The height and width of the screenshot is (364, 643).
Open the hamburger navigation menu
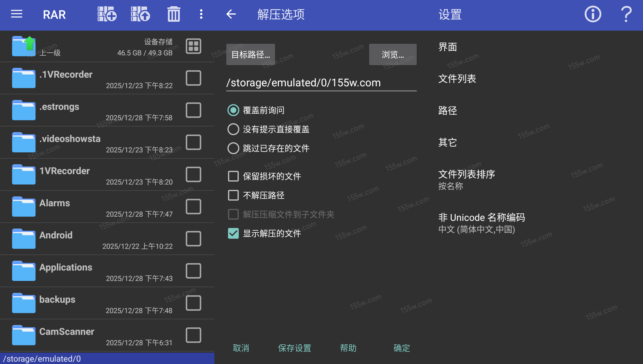tap(17, 14)
